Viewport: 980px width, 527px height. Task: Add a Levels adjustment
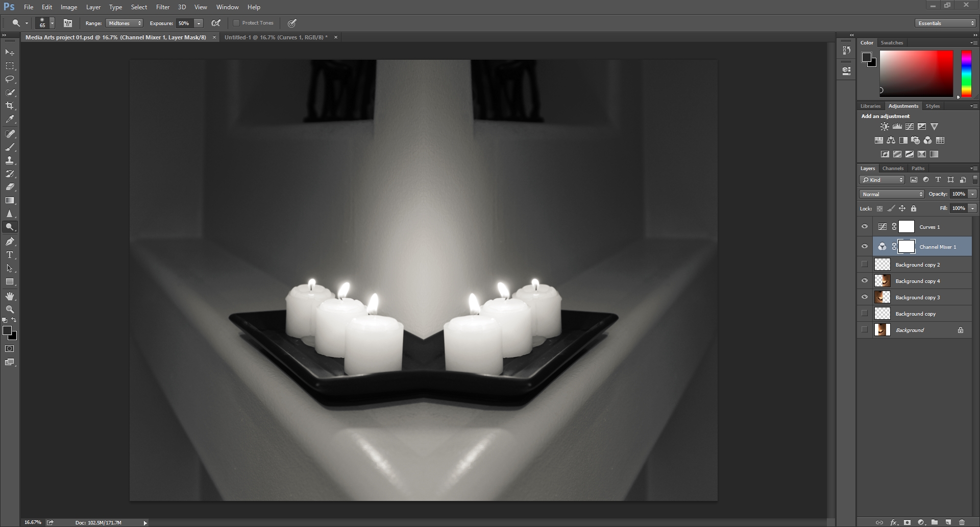click(897, 127)
